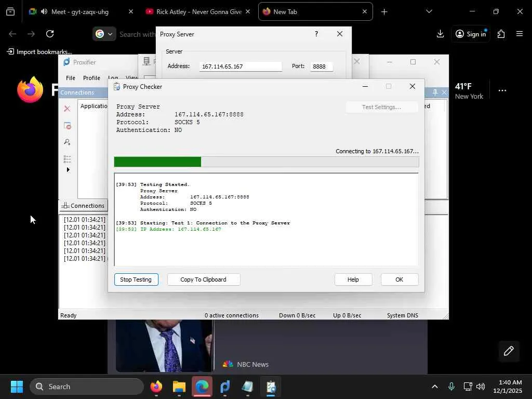This screenshot has height=399, width=532.
Task: Click System DNS in Proxifier status bar
Action: click(403, 315)
